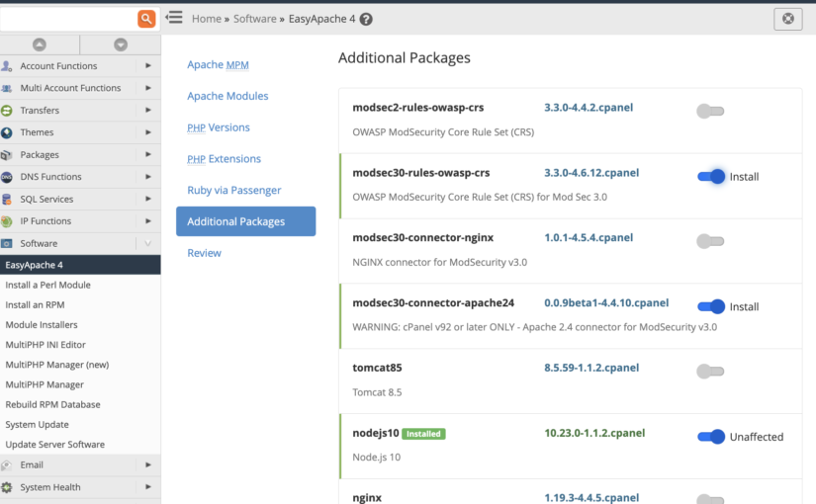The image size is (816, 504).
Task: Open the Review step
Action: 204,253
